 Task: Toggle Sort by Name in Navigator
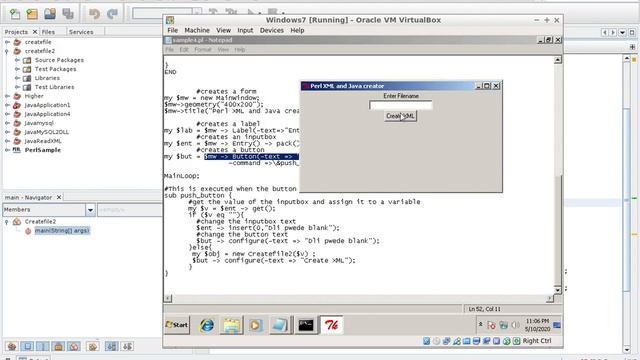111,347
